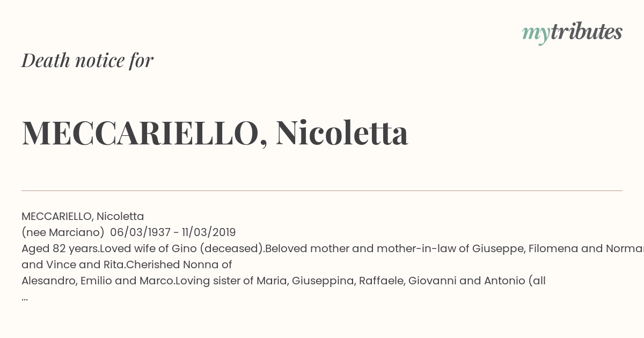Viewport: 644px width, 338px height.
Task: Click the death date 11/03/2019
Action: click(209, 233)
